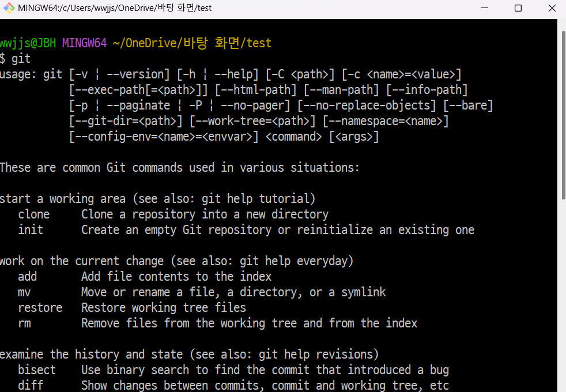Click the '--namespace=<name>' option
Image resolution: width=566 pixels, height=392 pixels.
[386, 121]
